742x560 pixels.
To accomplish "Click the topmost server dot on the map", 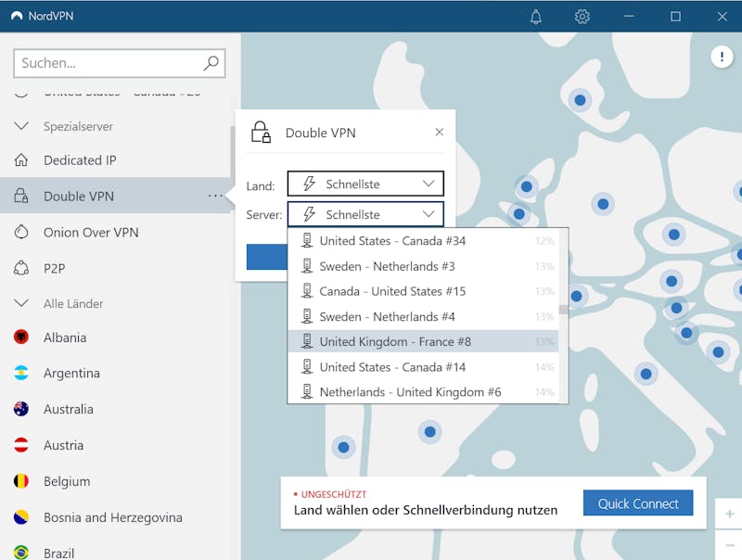I will coord(580,100).
